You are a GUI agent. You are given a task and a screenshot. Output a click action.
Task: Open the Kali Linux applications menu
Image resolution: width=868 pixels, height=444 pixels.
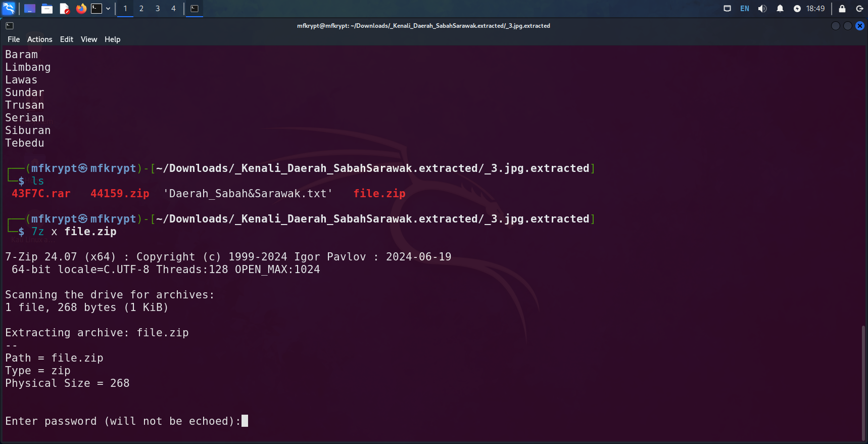pyautogui.click(x=9, y=9)
